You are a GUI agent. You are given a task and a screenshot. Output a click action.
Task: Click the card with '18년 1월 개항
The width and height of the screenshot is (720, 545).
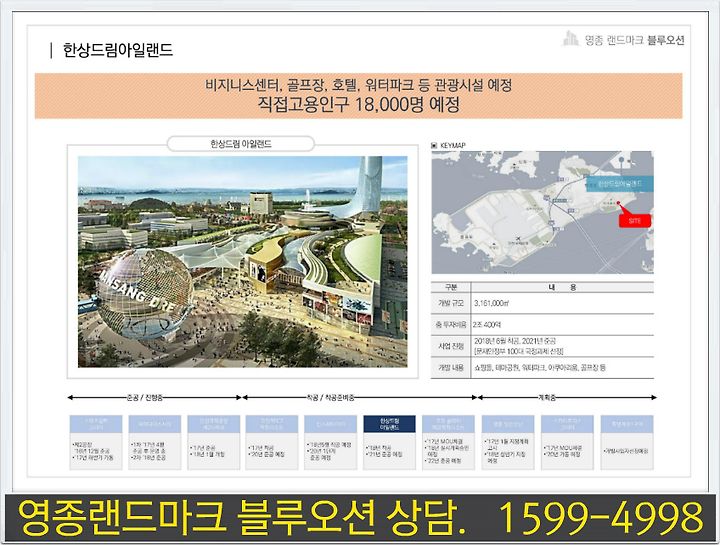pyautogui.click(x=214, y=443)
